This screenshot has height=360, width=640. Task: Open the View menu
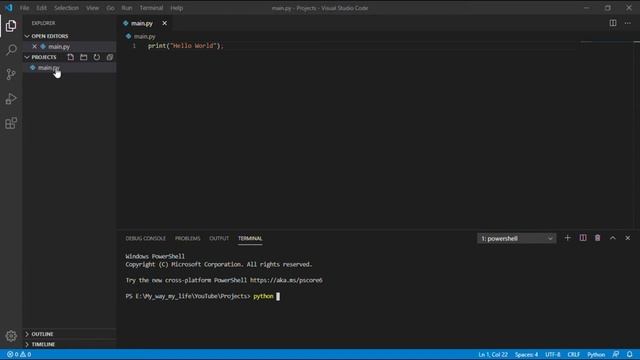pos(92,8)
